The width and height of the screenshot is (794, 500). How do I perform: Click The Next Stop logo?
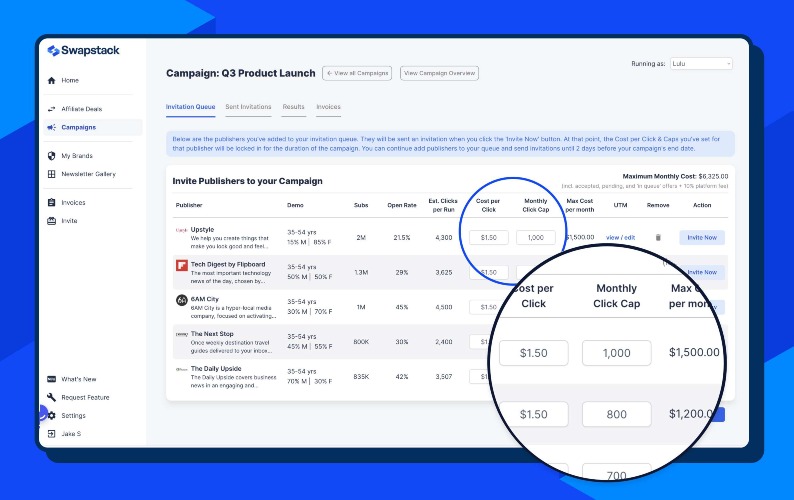181,334
